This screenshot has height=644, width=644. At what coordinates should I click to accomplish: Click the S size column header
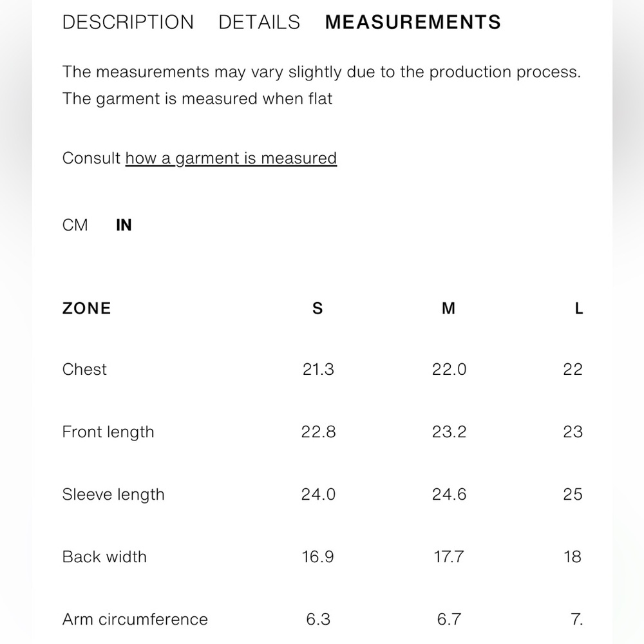point(317,308)
